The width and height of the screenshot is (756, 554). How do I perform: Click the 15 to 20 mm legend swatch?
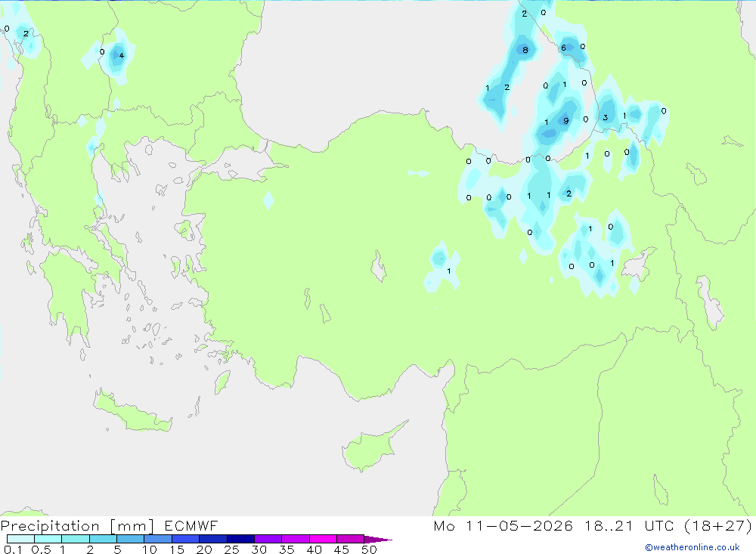pos(185,539)
